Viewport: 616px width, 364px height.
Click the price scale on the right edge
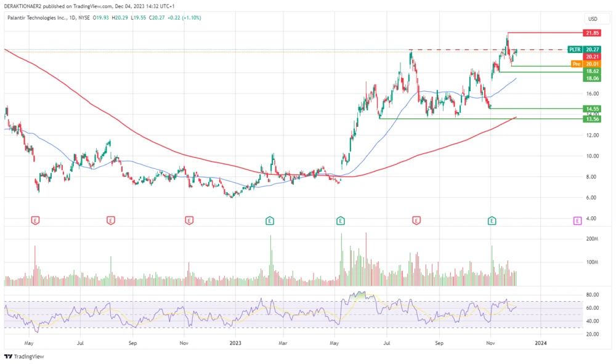tap(594, 154)
